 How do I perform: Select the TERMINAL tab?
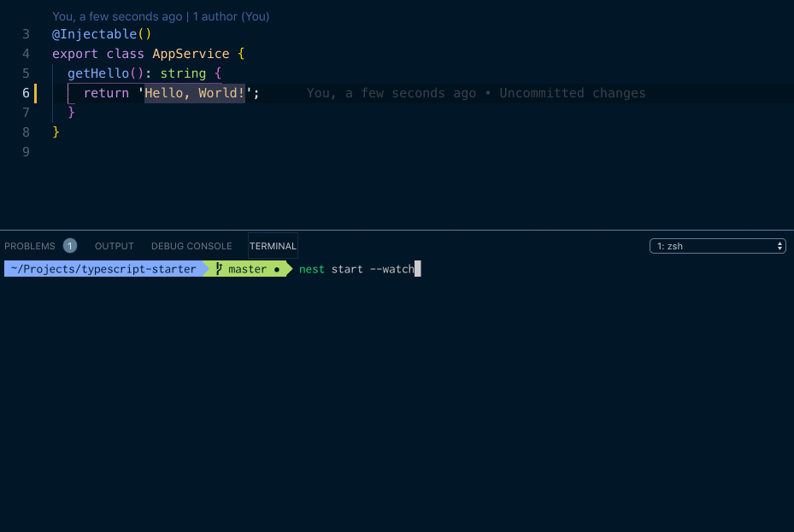(x=273, y=246)
